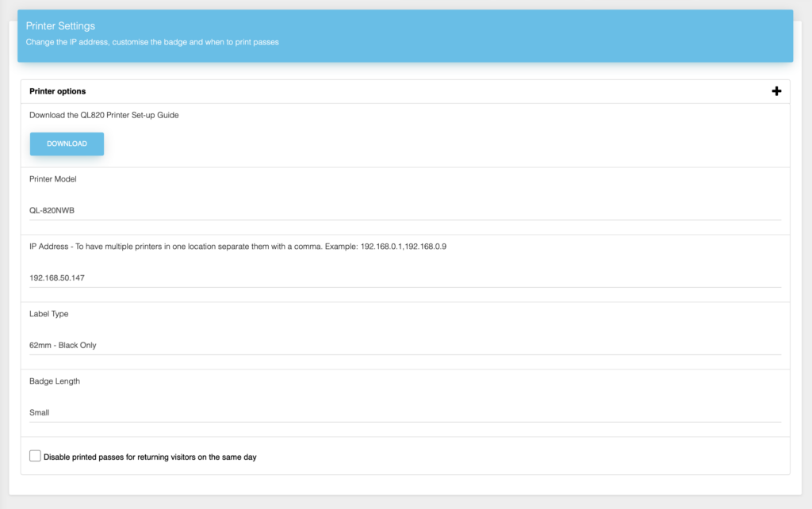Open Badge Length dropdown showing Small

(x=405, y=412)
